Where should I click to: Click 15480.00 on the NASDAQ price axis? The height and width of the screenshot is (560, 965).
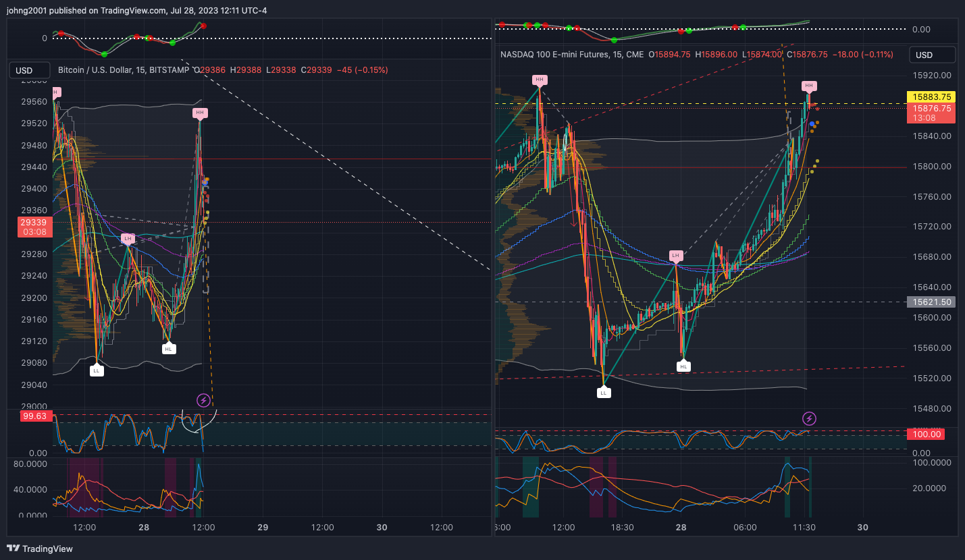(x=932, y=409)
